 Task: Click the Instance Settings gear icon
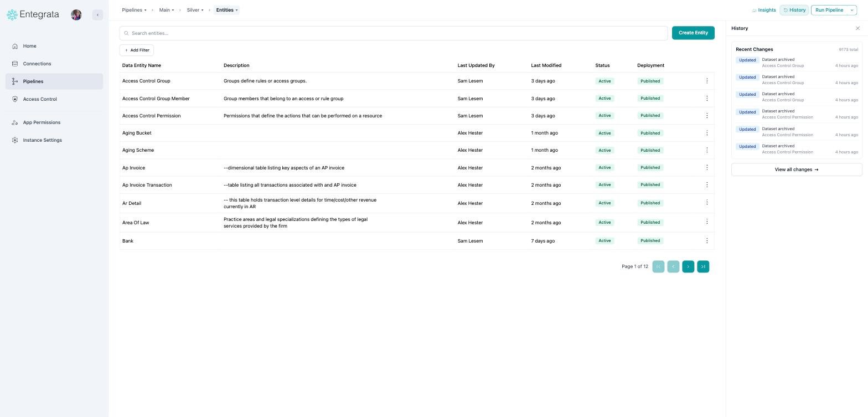click(x=15, y=140)
